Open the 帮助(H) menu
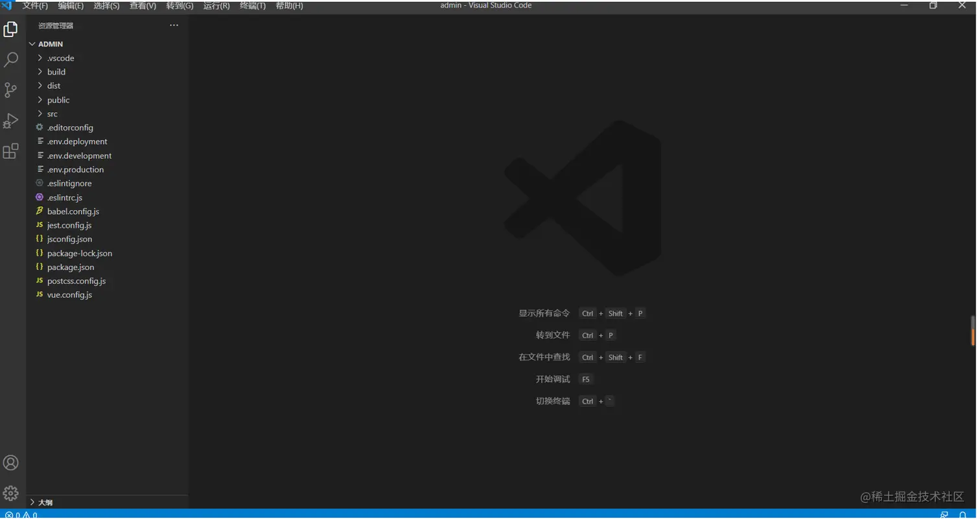This screenshot has height=519, width=980. pyautogui.click(x=289, y=6)
